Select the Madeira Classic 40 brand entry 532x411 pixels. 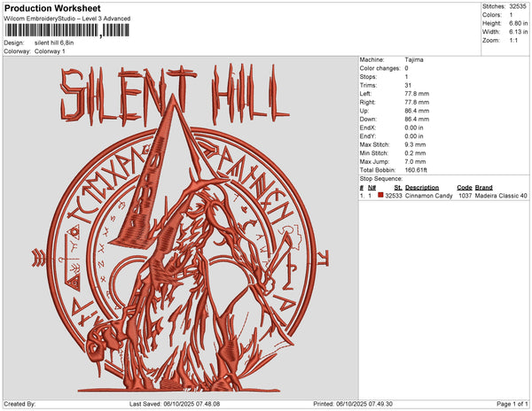point(501,196)
